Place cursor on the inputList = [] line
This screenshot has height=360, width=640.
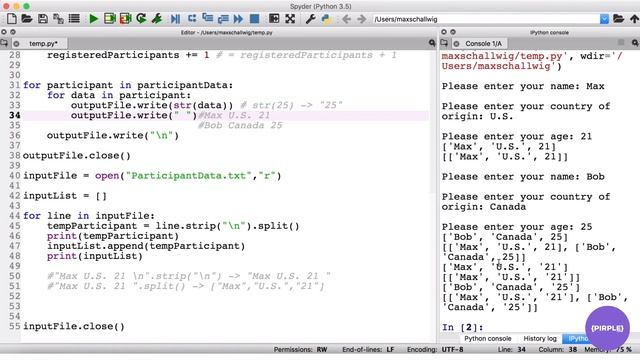click(65, 196)
